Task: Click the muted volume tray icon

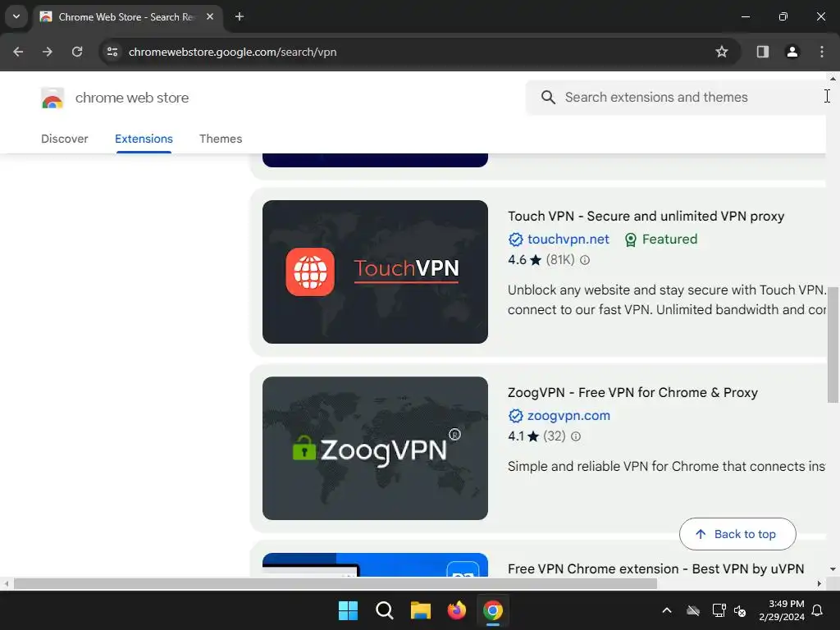Action: click(740, 610)
